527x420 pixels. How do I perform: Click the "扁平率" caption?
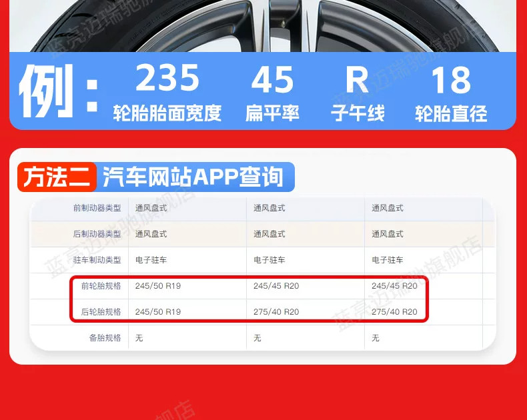click(x=272, y=113)
